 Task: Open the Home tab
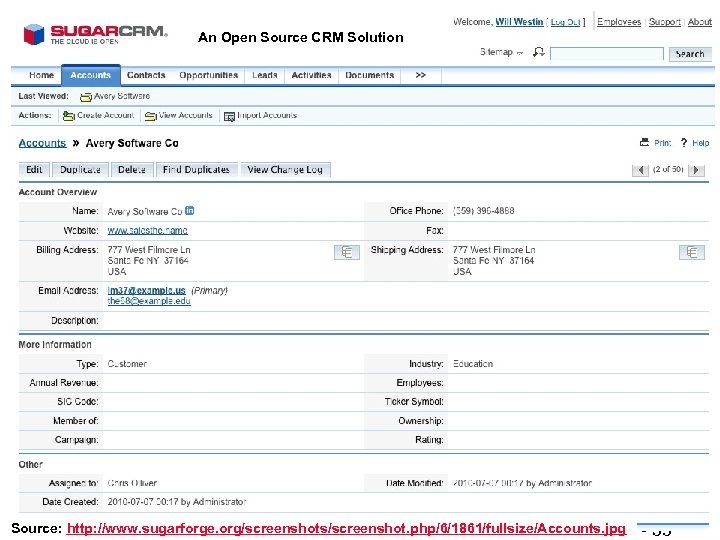[41, 75]
